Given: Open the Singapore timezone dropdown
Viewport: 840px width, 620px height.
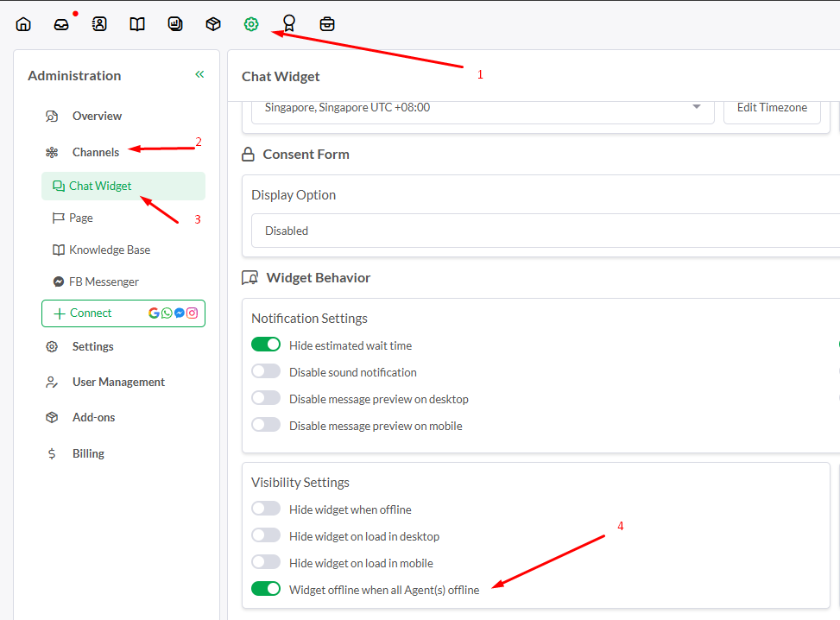Looking at the screenshot, I should point(483,109).
